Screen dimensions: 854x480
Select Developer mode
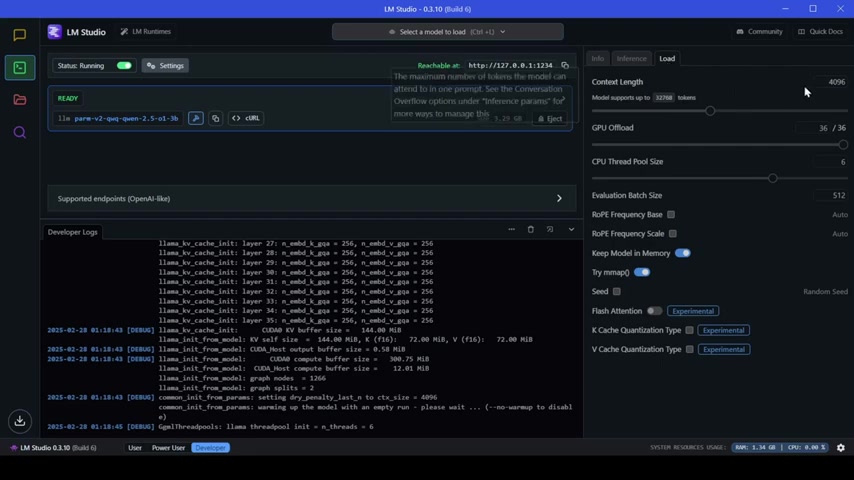(x=210, y=448)
